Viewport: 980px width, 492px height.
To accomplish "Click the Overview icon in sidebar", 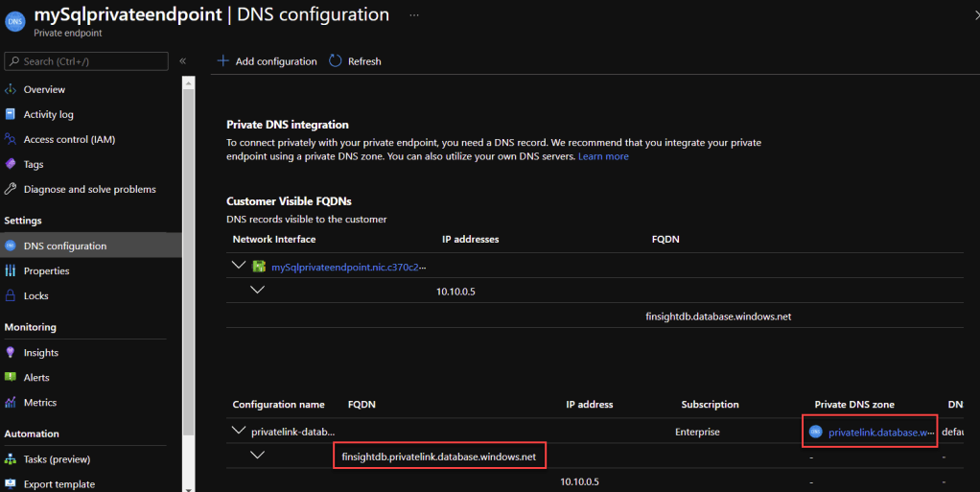I will coord(11,89).
